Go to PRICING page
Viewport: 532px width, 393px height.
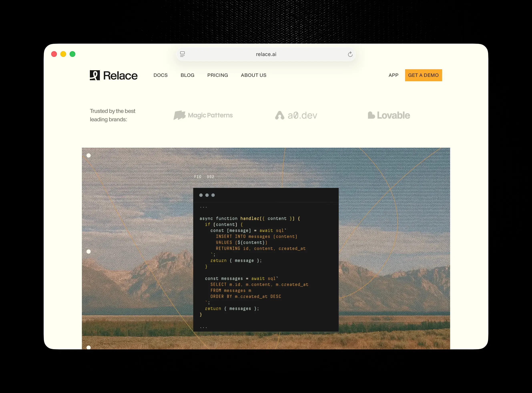pyautogui.click(x=217, y=75)
